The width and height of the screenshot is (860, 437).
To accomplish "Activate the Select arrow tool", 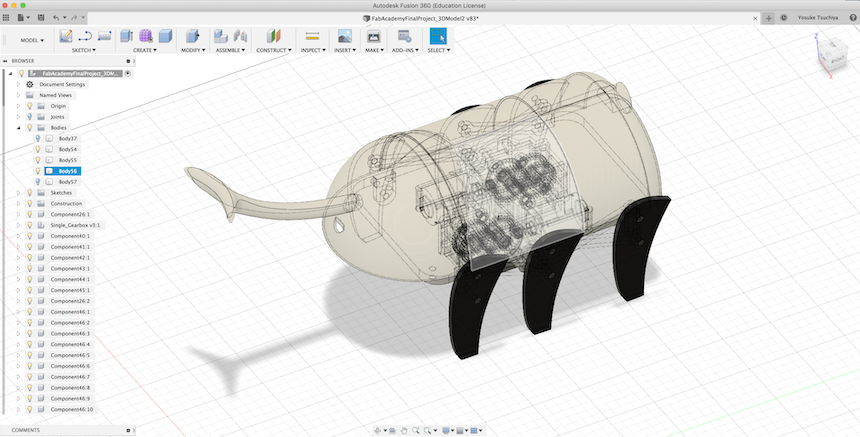I will pyautogui.click(x=437, y=36).
